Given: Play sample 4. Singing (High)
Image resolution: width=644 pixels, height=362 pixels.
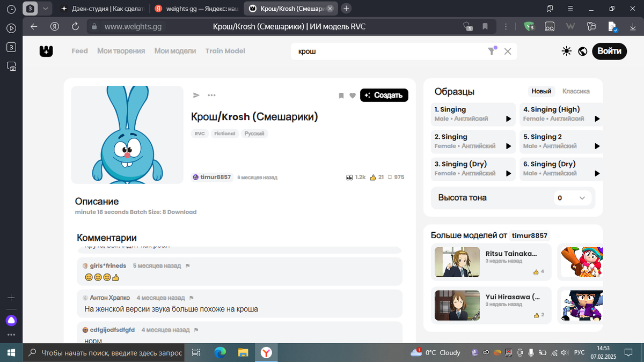Looking at the screenshot, I should (597, 119).
